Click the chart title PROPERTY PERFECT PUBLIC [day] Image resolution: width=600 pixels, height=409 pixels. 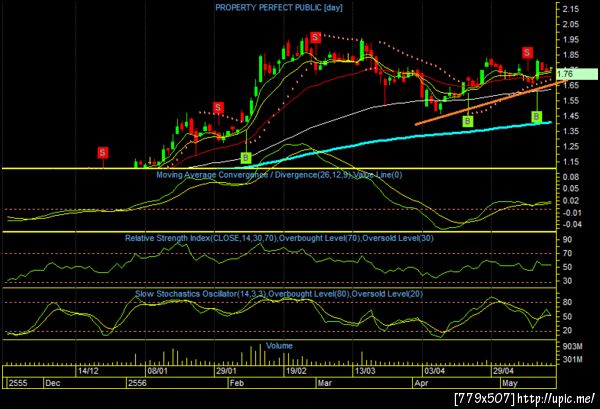[279, 8]
